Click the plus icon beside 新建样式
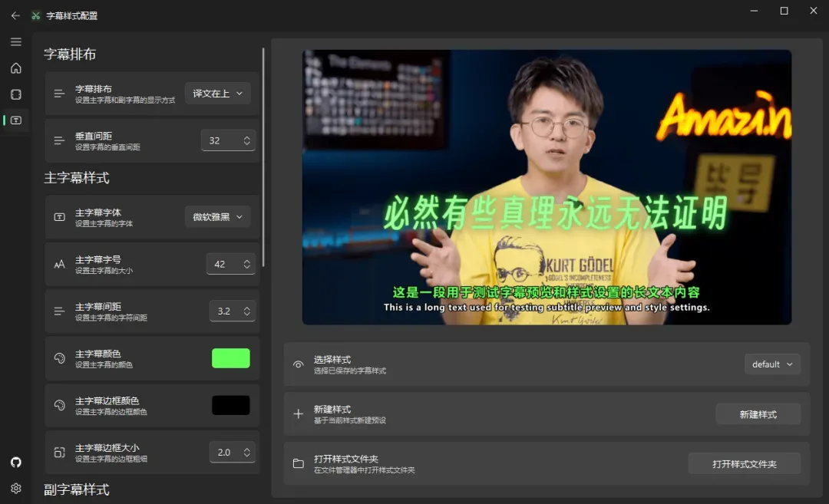Image resolution: width=829 pixels, height=504 pixels. pyautogui.click(x=299, y=414)
